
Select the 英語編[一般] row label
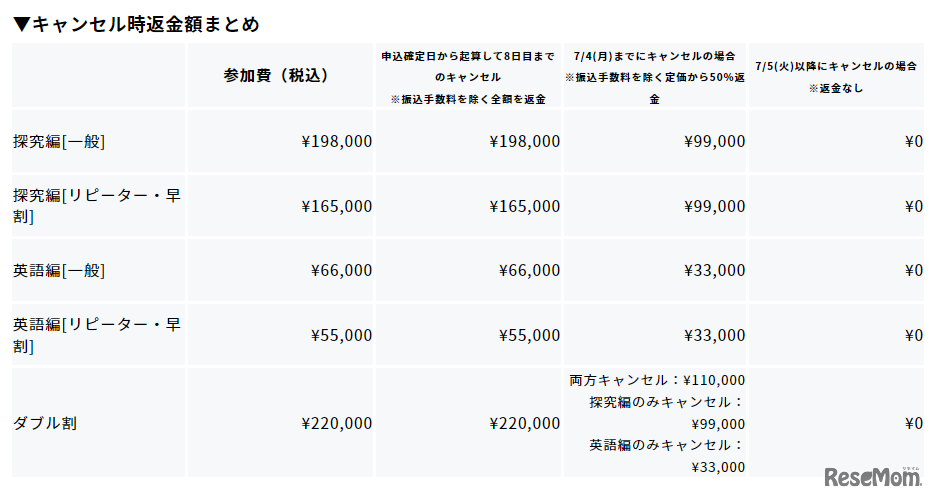pos(59,270)
